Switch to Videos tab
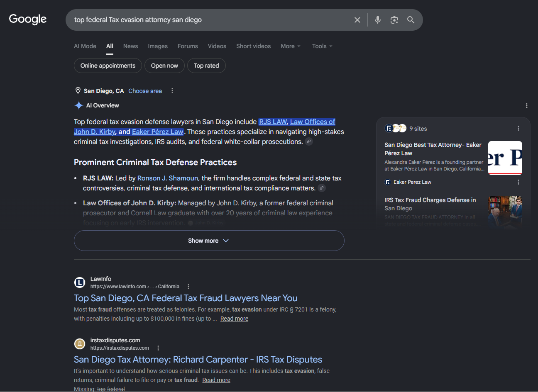 217,46
